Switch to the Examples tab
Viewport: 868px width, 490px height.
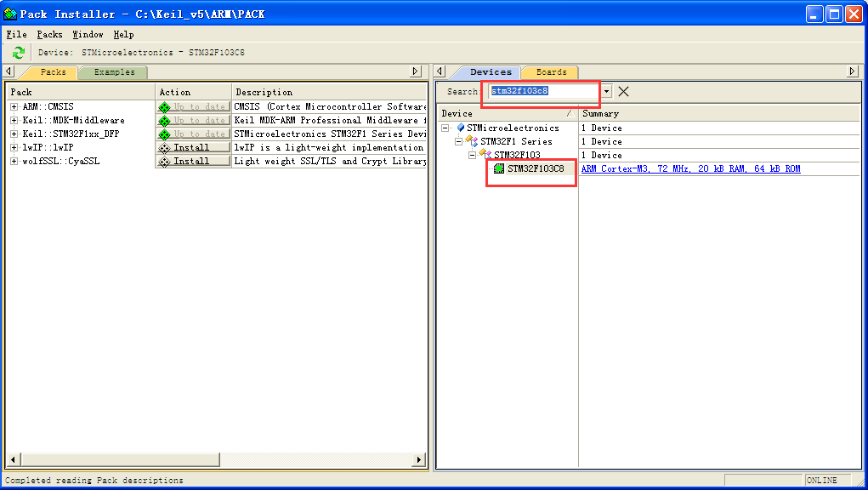114,72
